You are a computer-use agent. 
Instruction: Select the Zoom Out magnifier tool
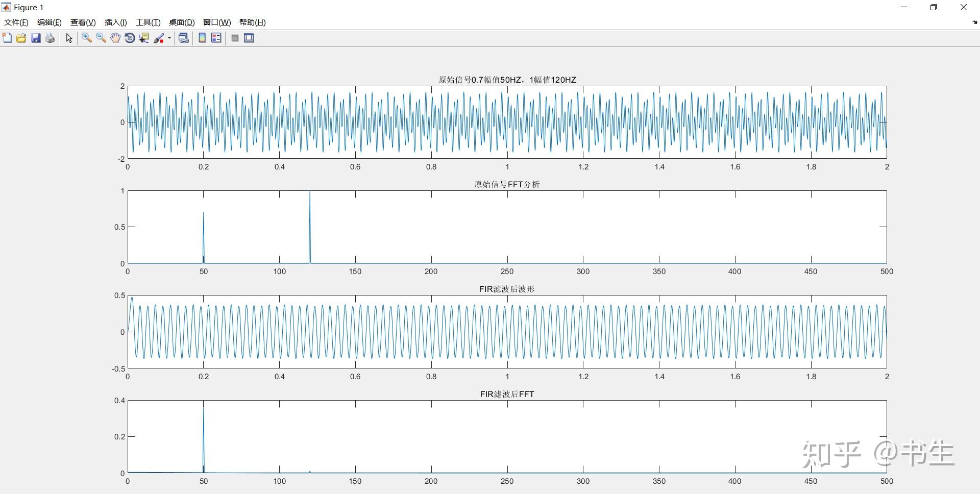tap(101, 38)
